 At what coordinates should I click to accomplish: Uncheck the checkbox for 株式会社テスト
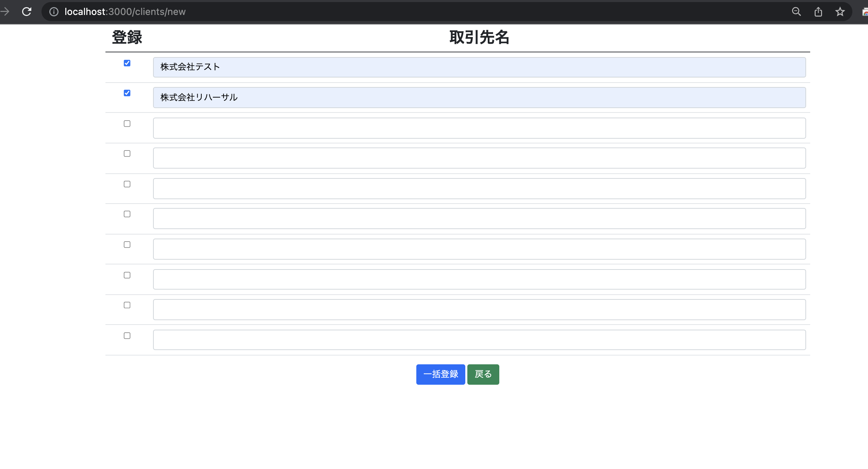pyautogui.click(x=127, y=63)
